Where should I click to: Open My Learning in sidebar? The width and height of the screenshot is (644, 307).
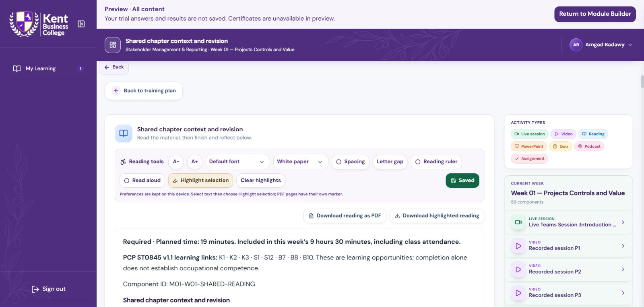[x=48, y=68]
